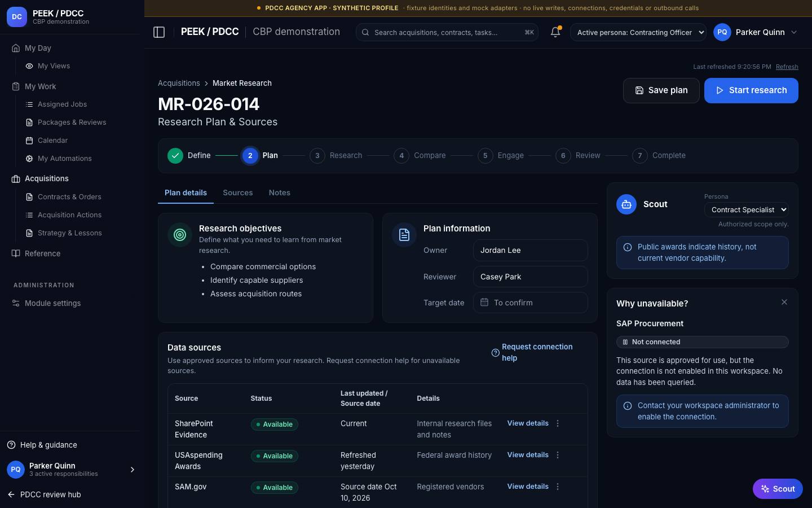Click Start research button
Image resolution: width=812 pixels, height=508 pixels.
(751, 90)
